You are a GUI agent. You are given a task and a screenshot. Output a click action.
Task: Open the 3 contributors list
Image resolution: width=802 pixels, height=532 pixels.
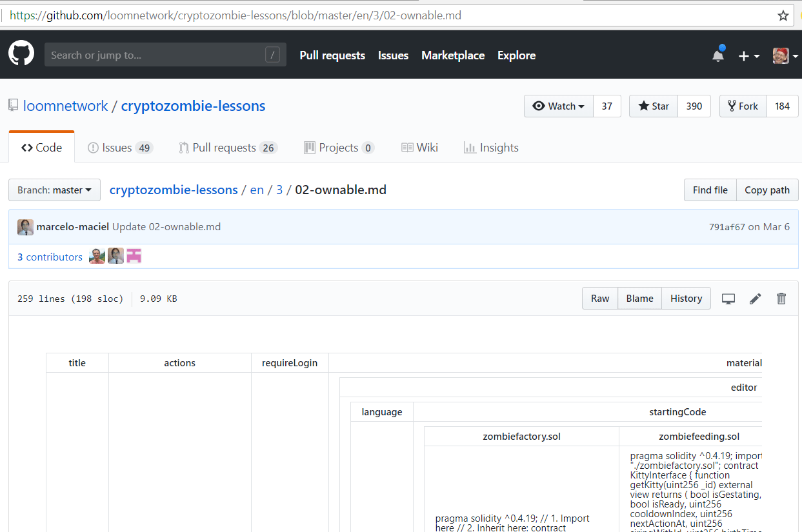pyautogui.click(x=50, y=257)
